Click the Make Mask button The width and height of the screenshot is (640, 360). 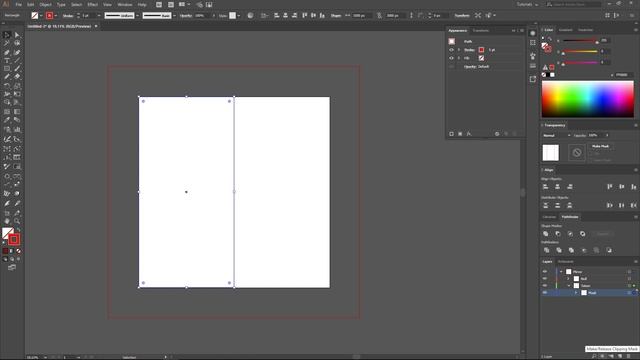(600, 146)
